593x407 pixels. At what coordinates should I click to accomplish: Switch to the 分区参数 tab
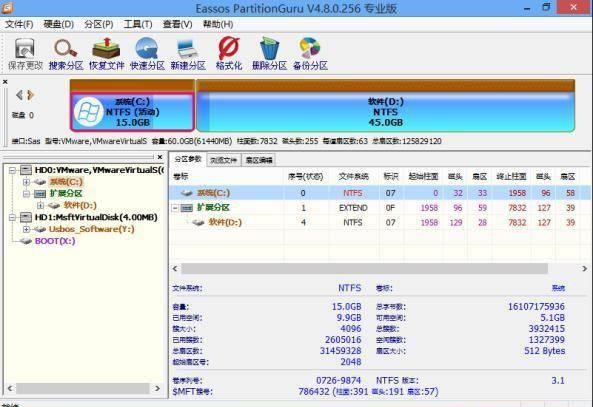(188, 159)
